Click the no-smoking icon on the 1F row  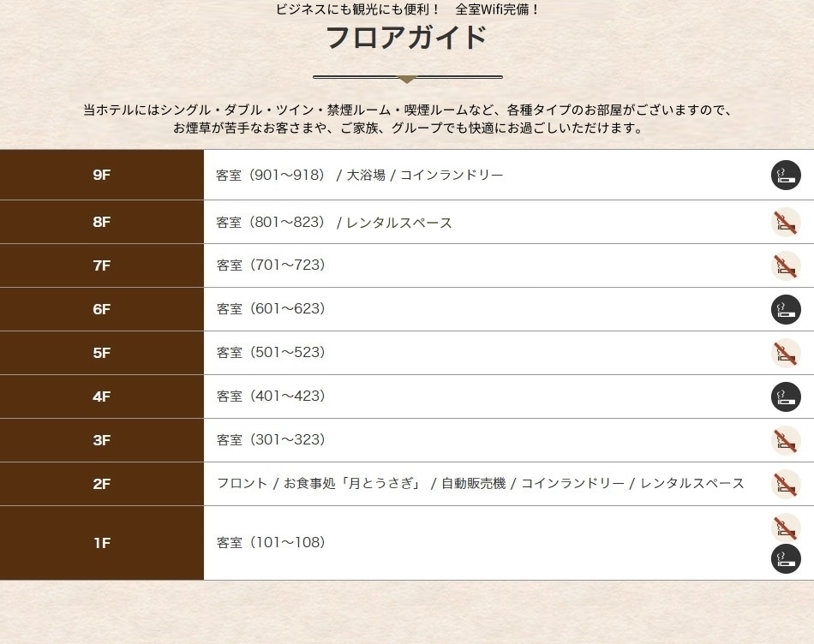pos(786,528)
